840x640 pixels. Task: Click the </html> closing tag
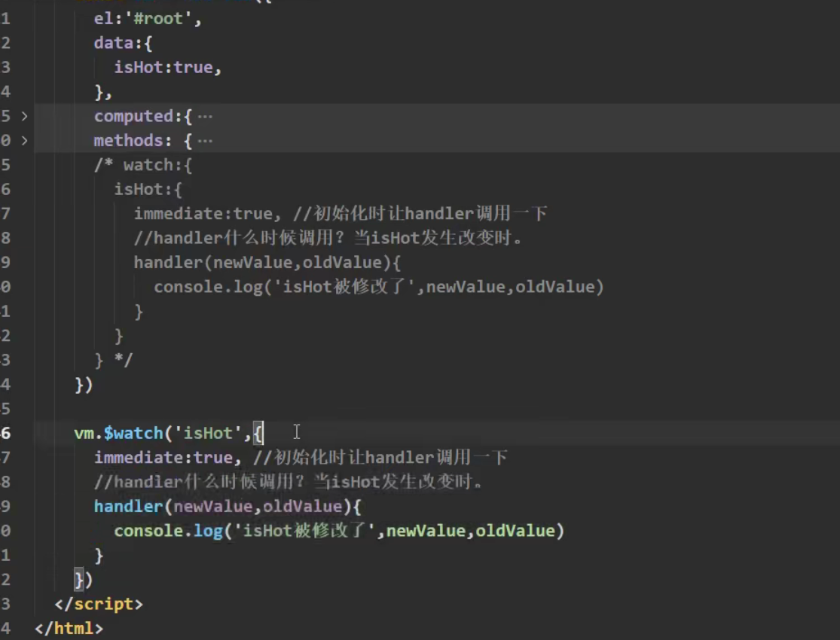tap(69, 628)
